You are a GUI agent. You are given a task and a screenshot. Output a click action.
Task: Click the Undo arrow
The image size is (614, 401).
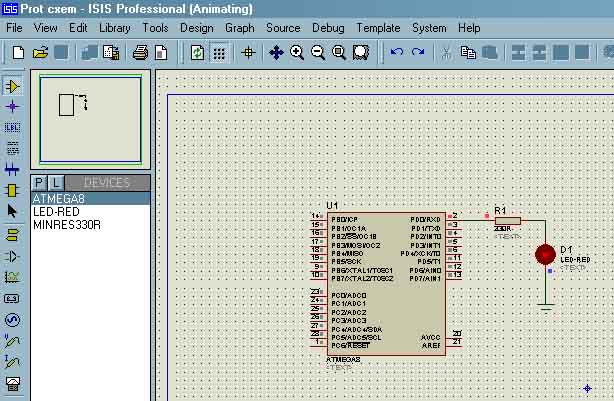point(397,52)
